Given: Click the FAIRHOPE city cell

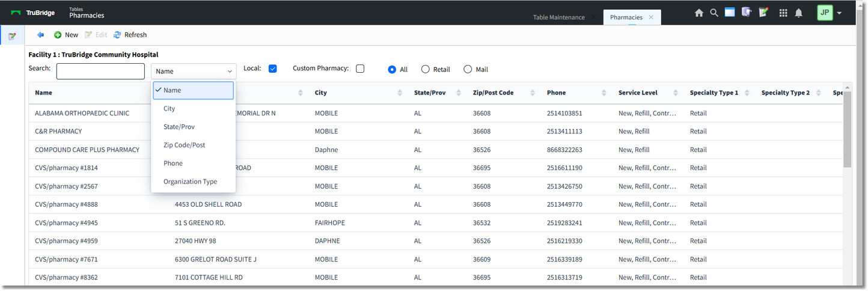Looking at the screenshot, I should (329, 222).
